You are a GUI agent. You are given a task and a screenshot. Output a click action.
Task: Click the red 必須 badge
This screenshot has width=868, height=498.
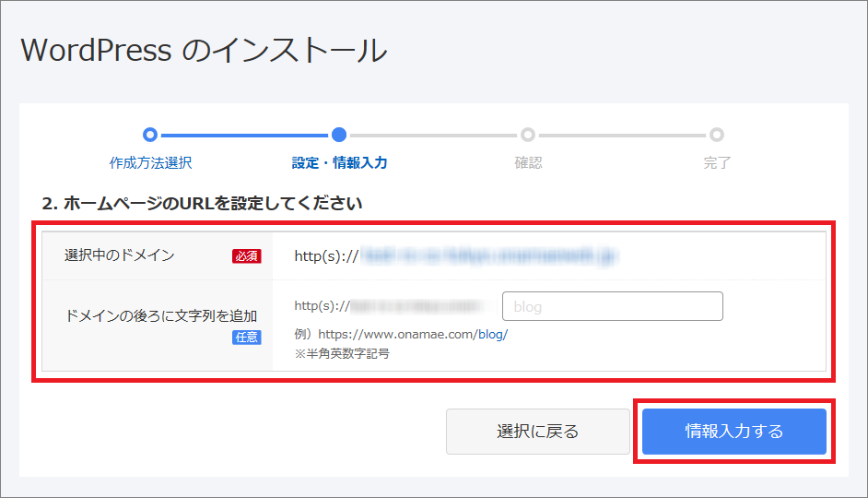[246, 256]
